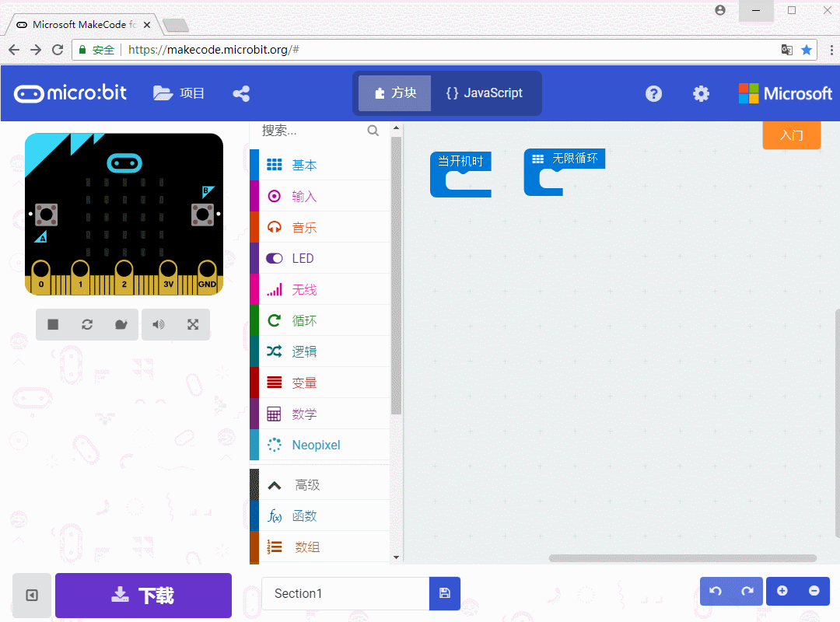840x622 pixels.
Task: Open the 逻辑 logic category
Action: coord(320,351)
